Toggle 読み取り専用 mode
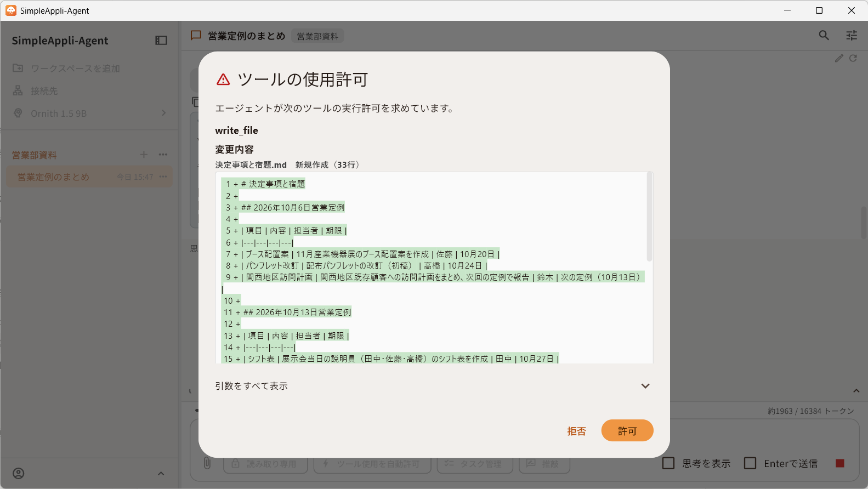This screenshot has height=489, width=868. [x=265, y=464]
